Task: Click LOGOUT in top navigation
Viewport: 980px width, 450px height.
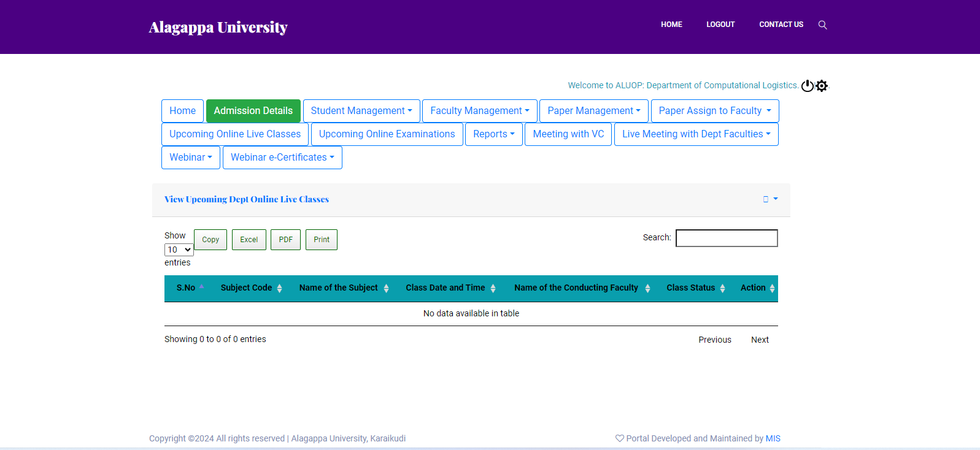Action: point(720,25)
